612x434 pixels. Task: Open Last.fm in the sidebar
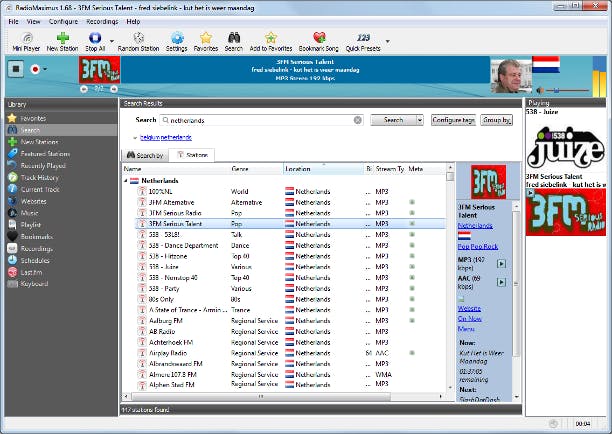(31, 272)
